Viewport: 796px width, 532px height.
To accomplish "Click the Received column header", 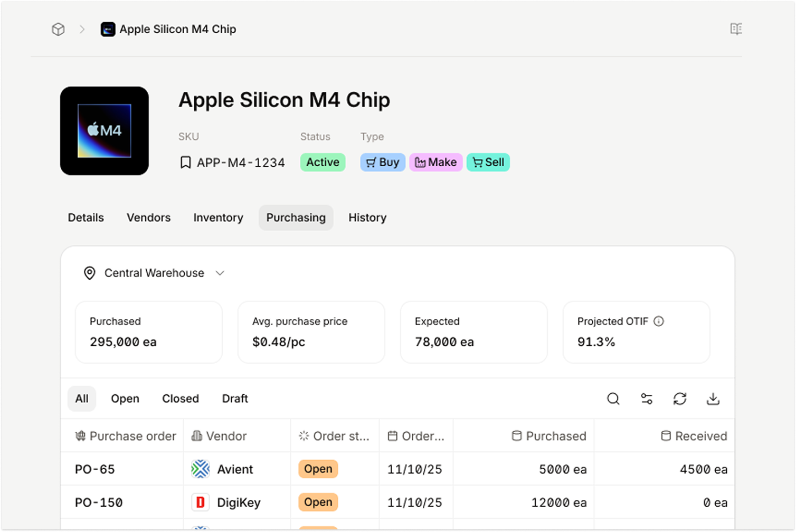I will coord(665,436).
